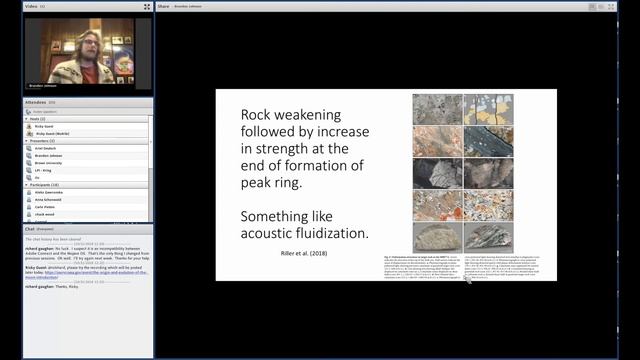
Task: Click the Active Speakers phone icon
Action: click(x=28, y=112)
